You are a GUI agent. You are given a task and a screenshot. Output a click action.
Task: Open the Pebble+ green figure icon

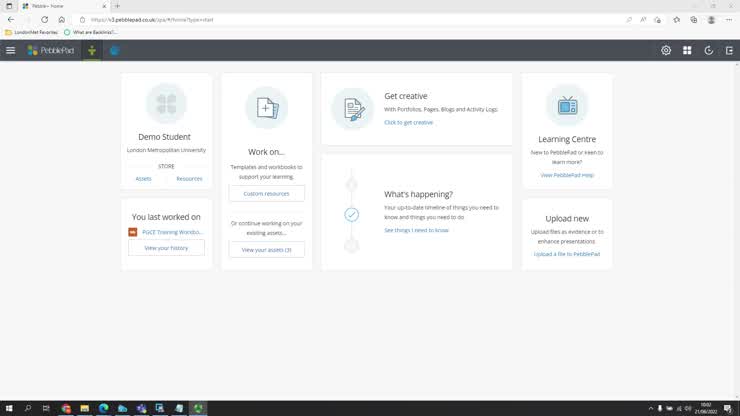click(x=92, y=51)
